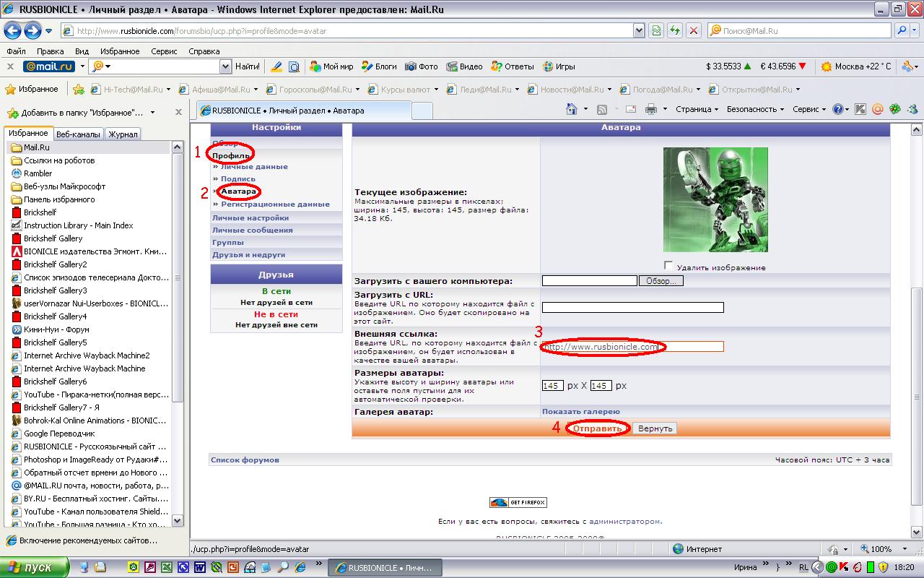Open the recent pages dropdown arrow

48,31
